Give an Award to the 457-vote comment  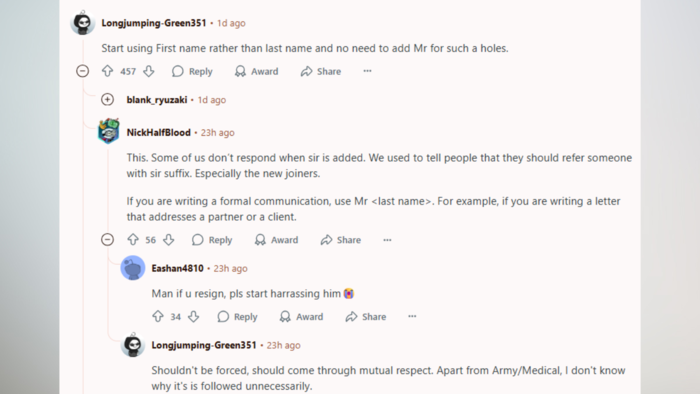click(257, 71)
